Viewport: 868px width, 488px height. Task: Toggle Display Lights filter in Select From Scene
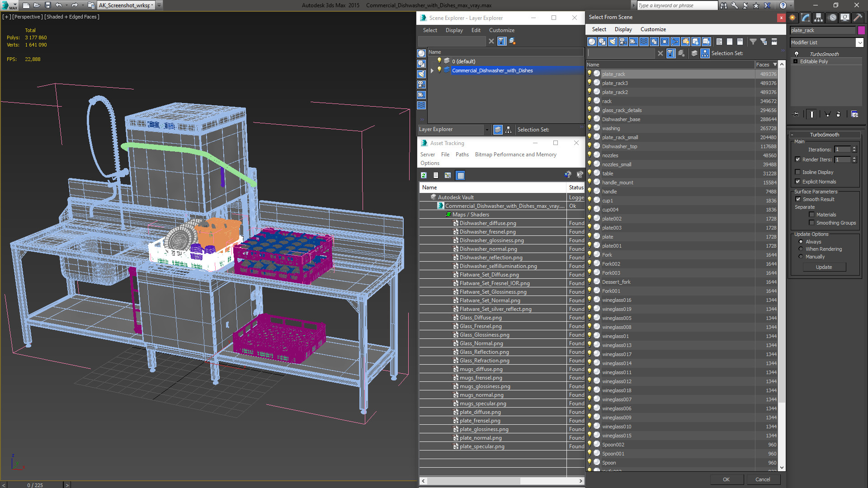pyautogui.click(x=613, y=42)
